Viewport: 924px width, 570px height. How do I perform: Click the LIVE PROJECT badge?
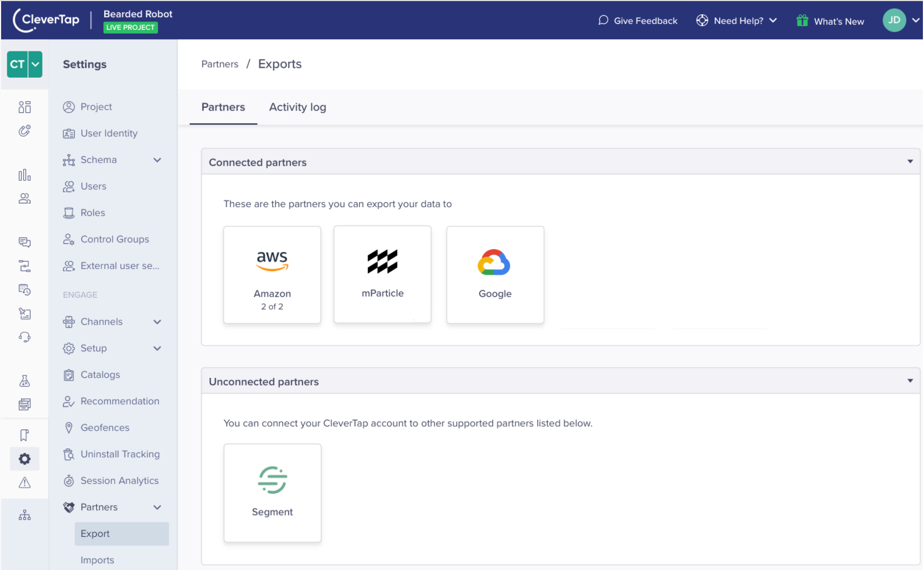tap(130, 28)
